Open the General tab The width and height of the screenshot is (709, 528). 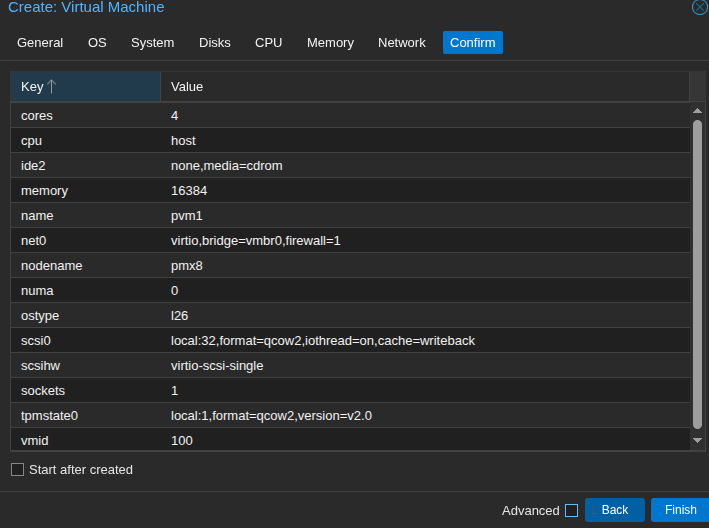tap(40, 43)
